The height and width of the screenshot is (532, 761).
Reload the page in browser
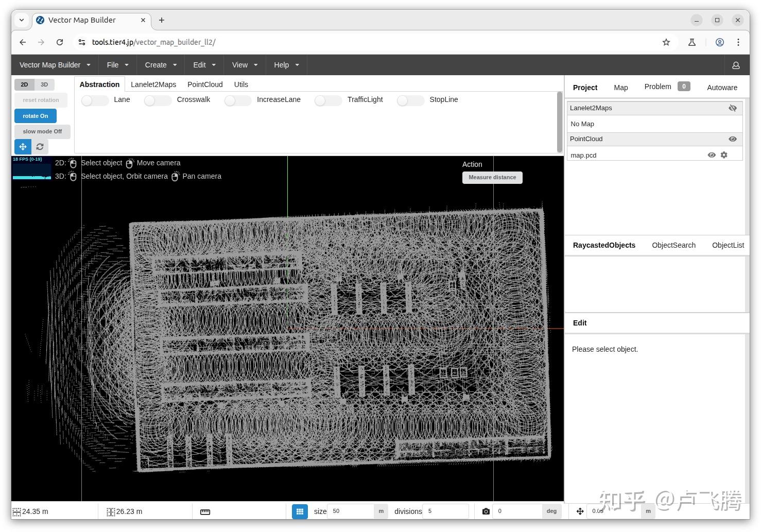coord(60,42)
